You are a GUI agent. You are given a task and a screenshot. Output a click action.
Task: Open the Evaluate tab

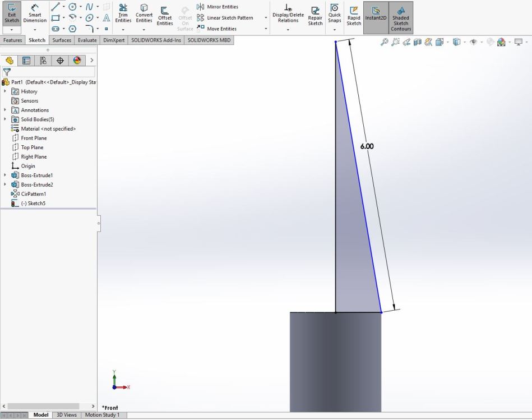coord(87,40)
